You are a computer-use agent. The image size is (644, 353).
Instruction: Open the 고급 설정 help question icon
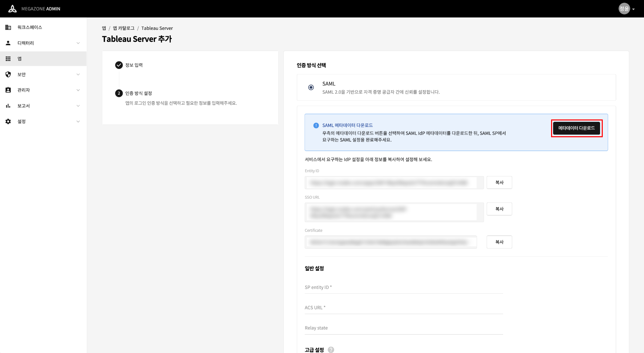(331, 350)
